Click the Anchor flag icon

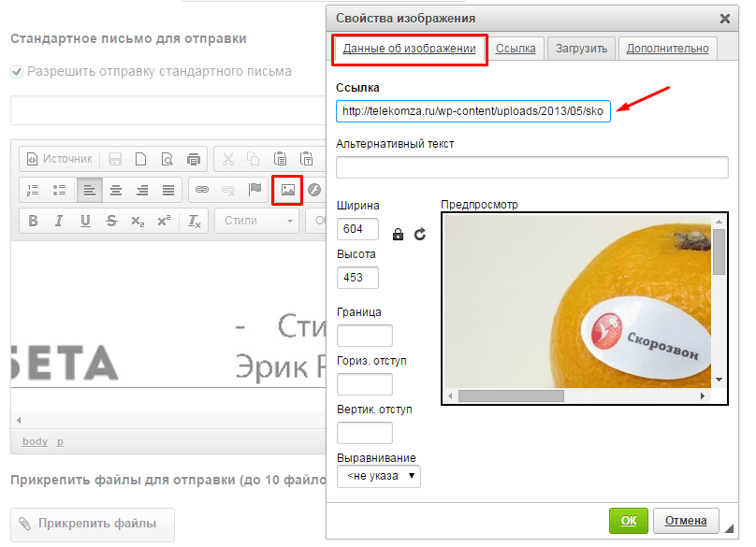254,190
